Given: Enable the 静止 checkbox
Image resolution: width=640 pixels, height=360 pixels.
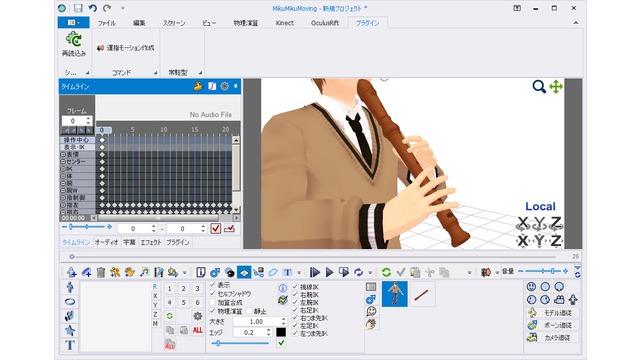Looking at the screenshot, I should coord(249,311).
